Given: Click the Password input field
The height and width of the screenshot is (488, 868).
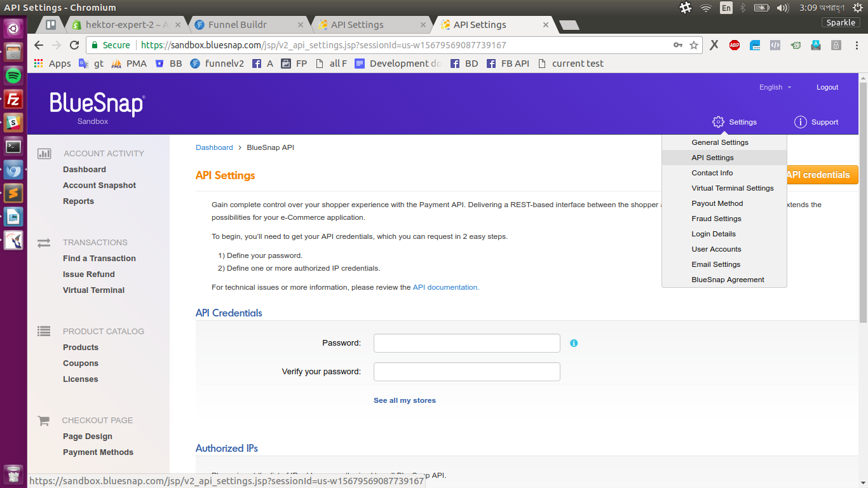Looking at the screenshot, I should point(467,343).
